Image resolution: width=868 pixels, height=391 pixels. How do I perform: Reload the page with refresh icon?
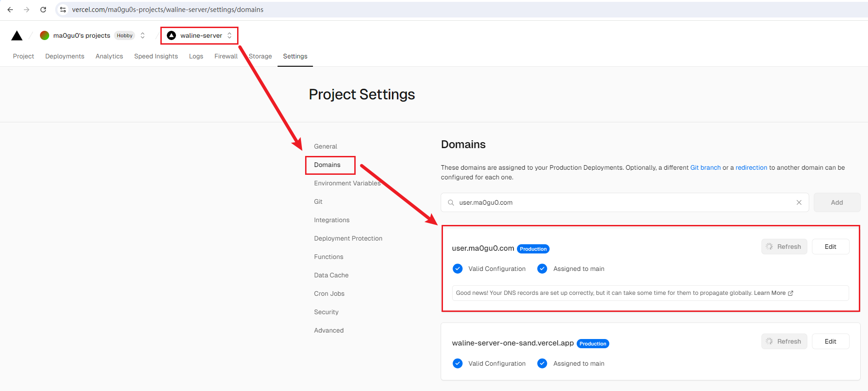click(43, 10)
